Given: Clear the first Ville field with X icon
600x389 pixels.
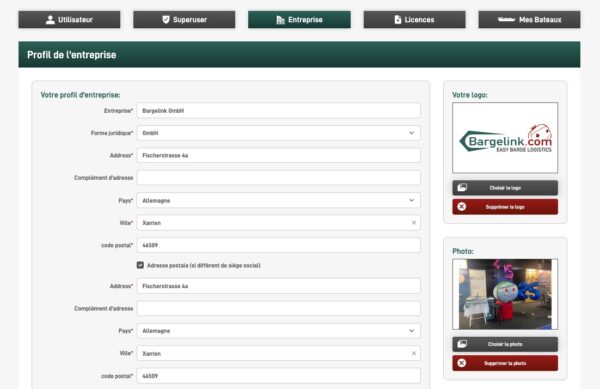Looking at the screenshot, I should pos(414,223).
